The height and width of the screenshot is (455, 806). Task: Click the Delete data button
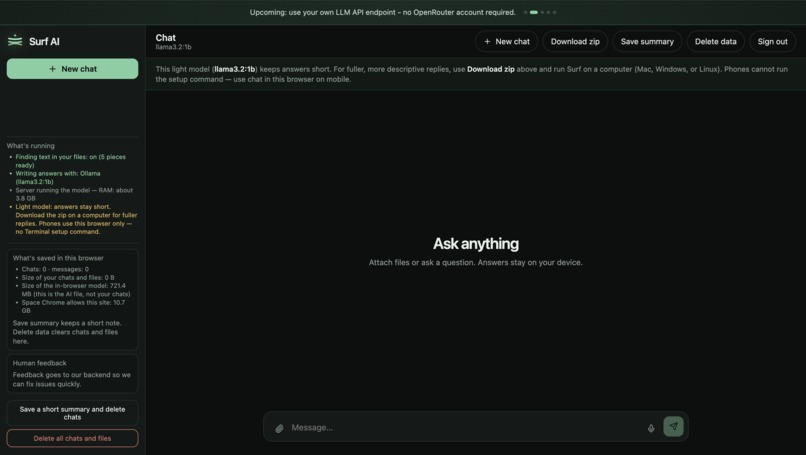pos(716,42)
